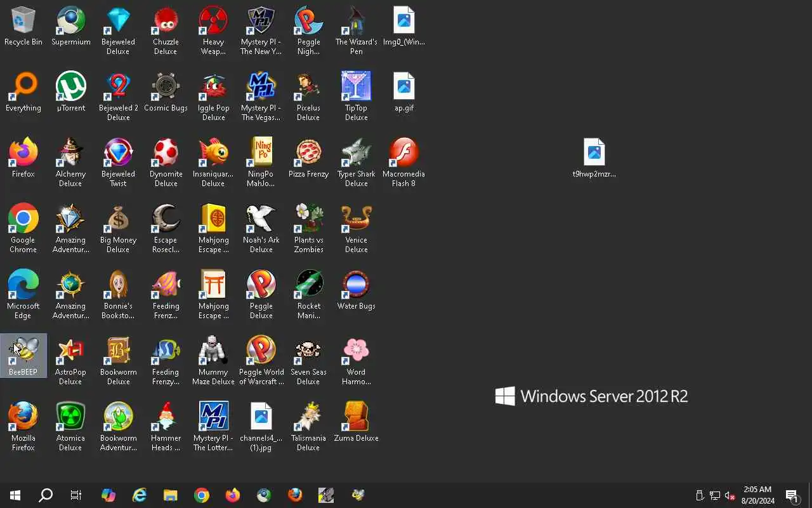Select the Zuma Deluxe shortcut

[356, 423]
